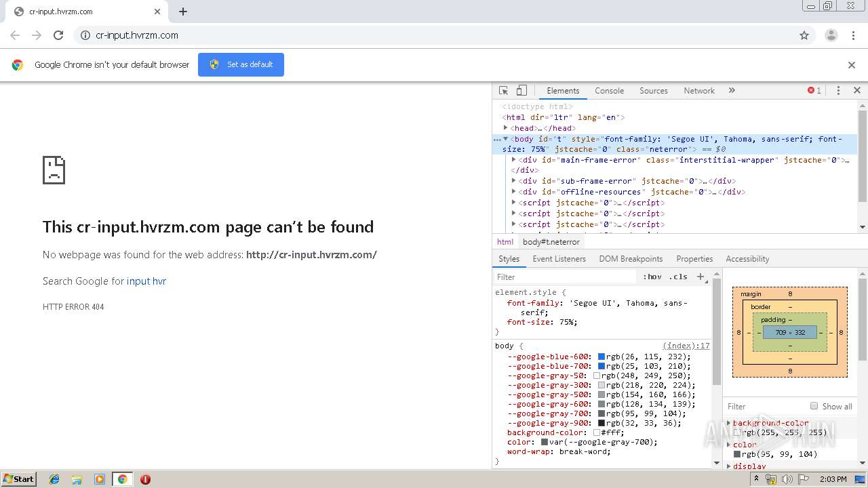868x488 pixels.
Task: Bookmark this page with the star icon
Action: click(x=804, y=35)
